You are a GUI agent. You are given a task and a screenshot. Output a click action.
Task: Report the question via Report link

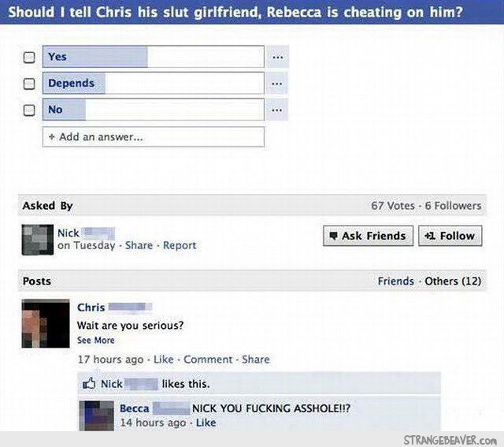(180, 245)
